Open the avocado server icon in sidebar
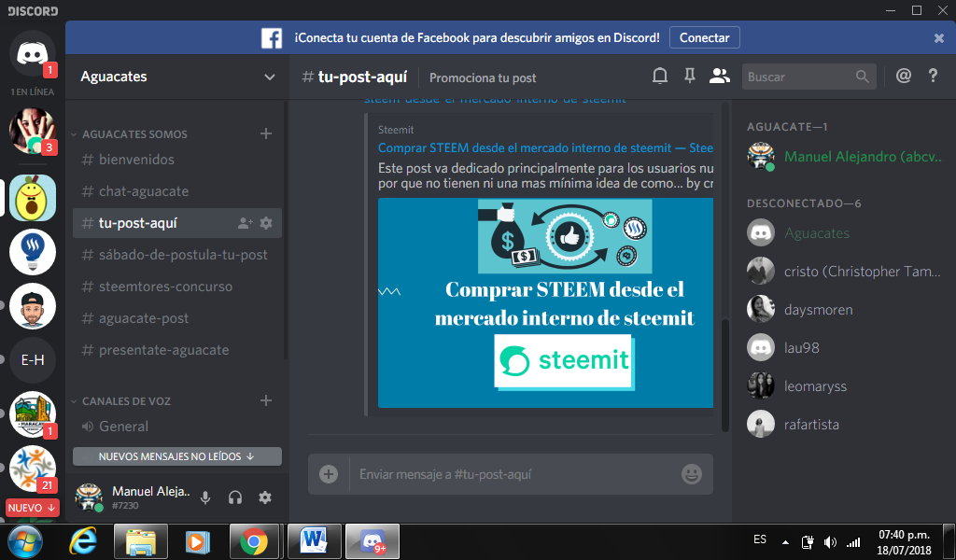Image resolution: width=956 pixels, height=560 pixels. (x=33, y=198)
